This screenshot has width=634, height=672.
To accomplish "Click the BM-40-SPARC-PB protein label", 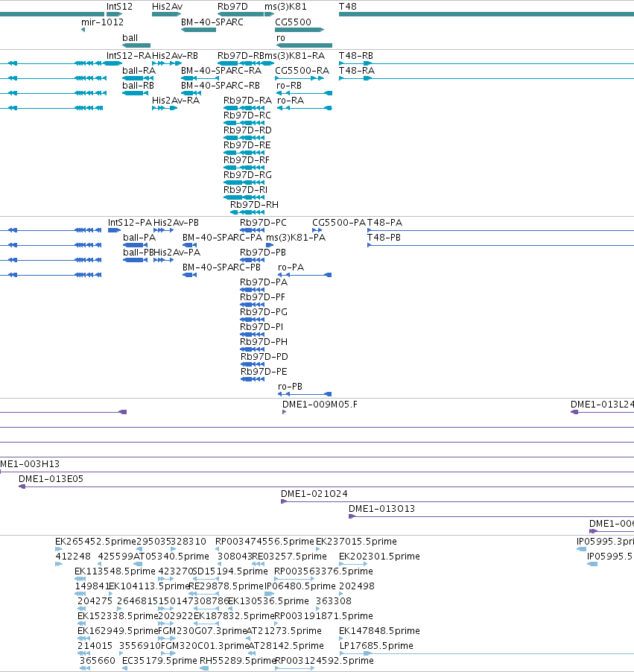I will tap(221, 267).
